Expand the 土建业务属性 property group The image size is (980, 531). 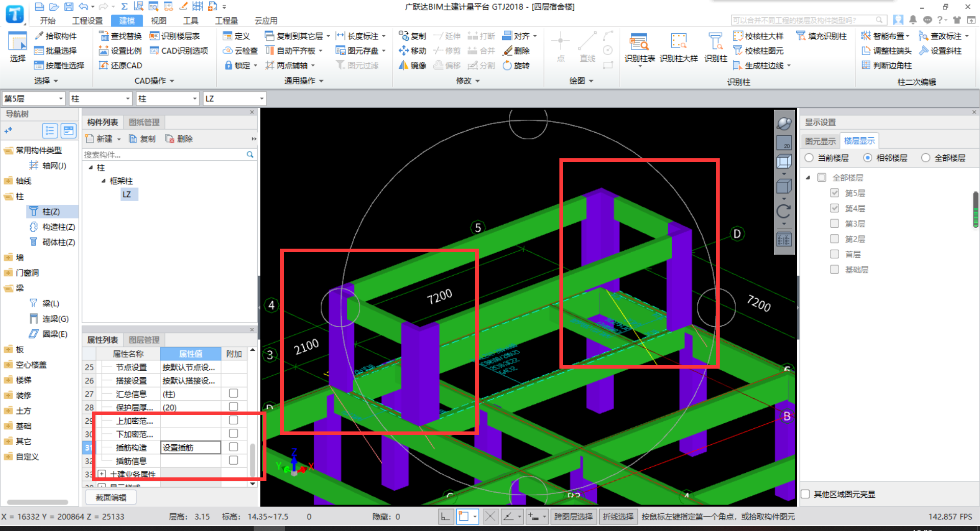tap(102, 474)
